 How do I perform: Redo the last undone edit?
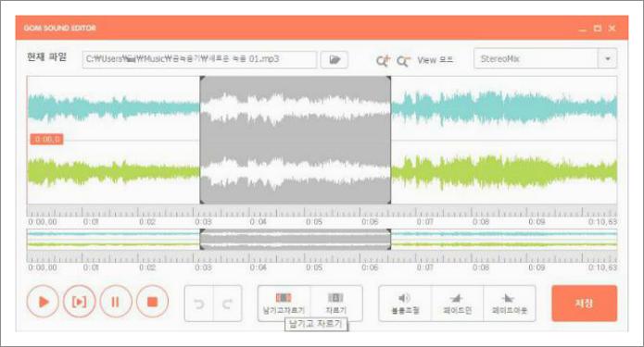click(227, 304)
